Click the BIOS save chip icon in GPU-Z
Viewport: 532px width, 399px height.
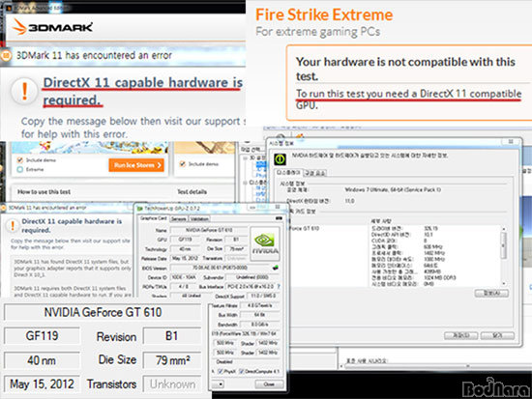[x=276, y=268]
